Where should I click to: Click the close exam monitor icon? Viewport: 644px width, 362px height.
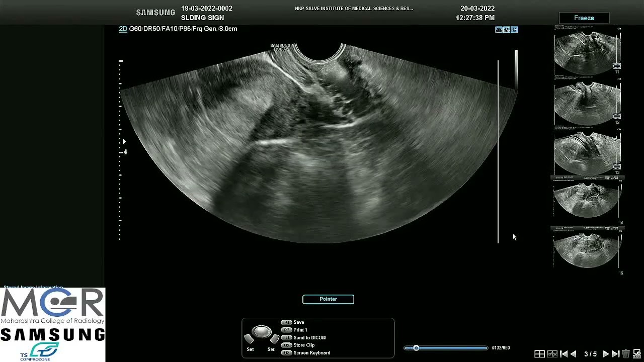pyautogui.click(x=637, y=354)
